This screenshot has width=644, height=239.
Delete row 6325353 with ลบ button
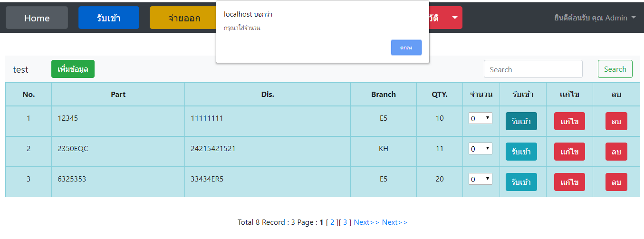[616, 182]
